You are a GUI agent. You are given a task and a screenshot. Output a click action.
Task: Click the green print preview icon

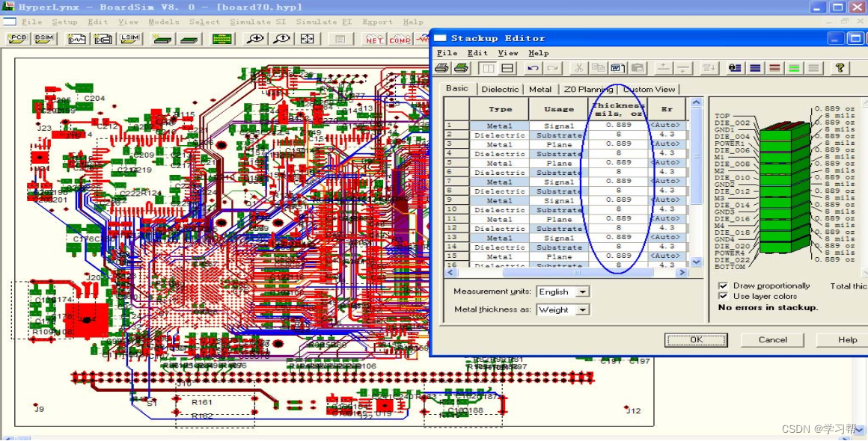point(461,68)
